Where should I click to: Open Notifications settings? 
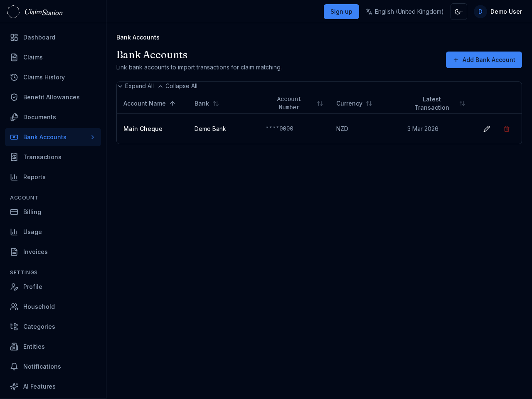click(x=53, y=367)
